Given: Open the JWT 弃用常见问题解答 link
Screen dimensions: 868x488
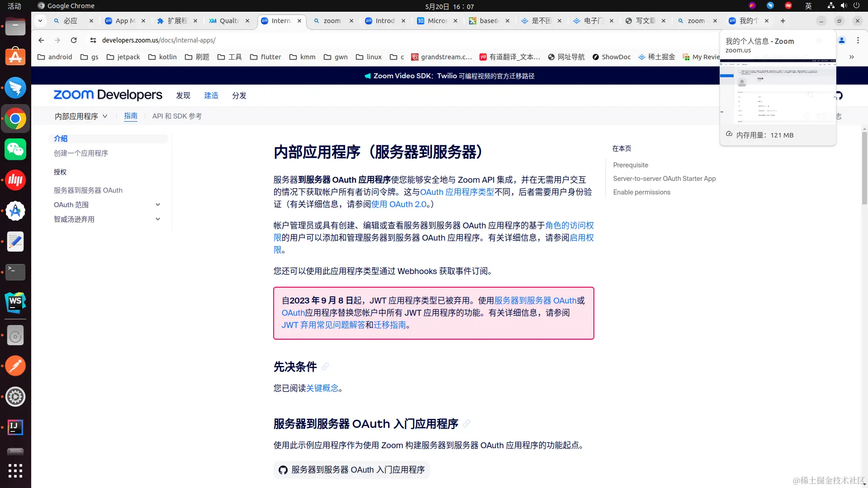Looking at the screenshot, I should (x=323, y=325).
